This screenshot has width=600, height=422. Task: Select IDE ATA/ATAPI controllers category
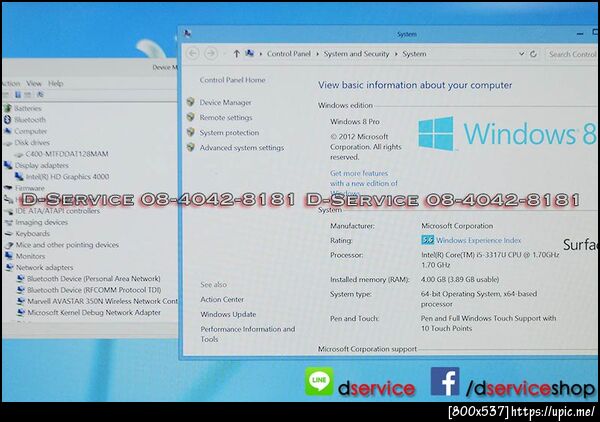pos(57,211)
